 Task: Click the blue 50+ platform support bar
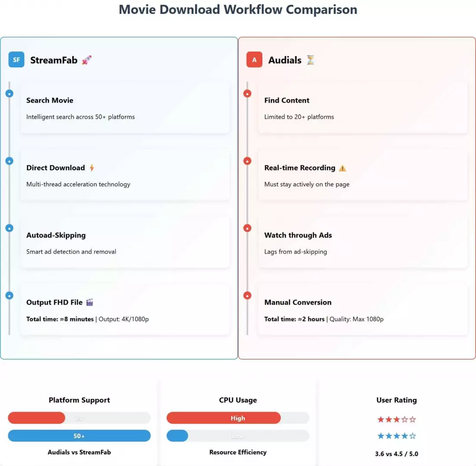(x=79, y=436)
